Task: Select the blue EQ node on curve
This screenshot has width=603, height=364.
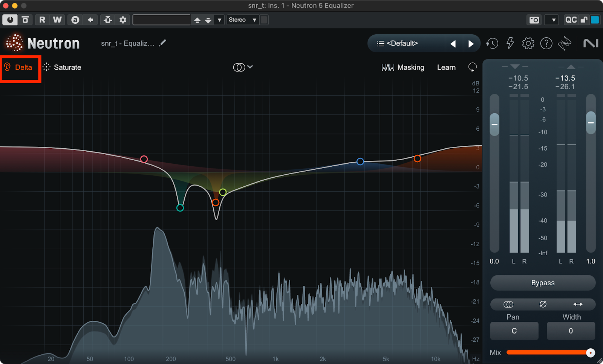Action: (x=360, y=161)
